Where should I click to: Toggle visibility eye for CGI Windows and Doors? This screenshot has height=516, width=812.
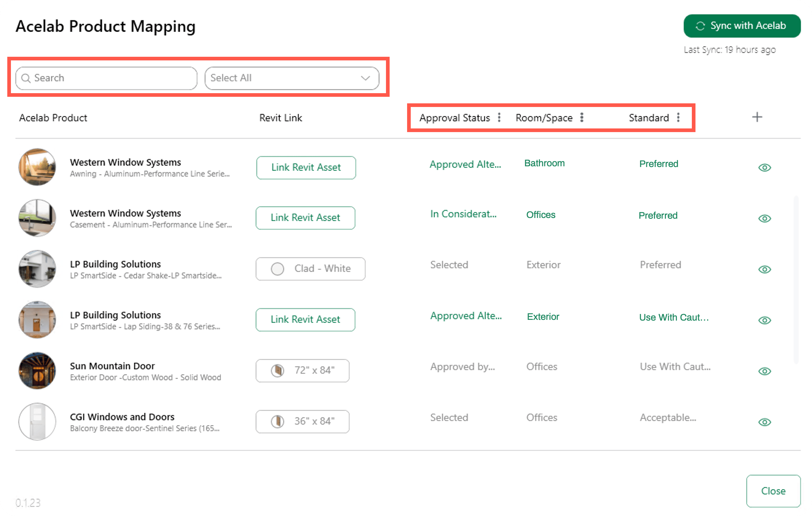[765, 422]
